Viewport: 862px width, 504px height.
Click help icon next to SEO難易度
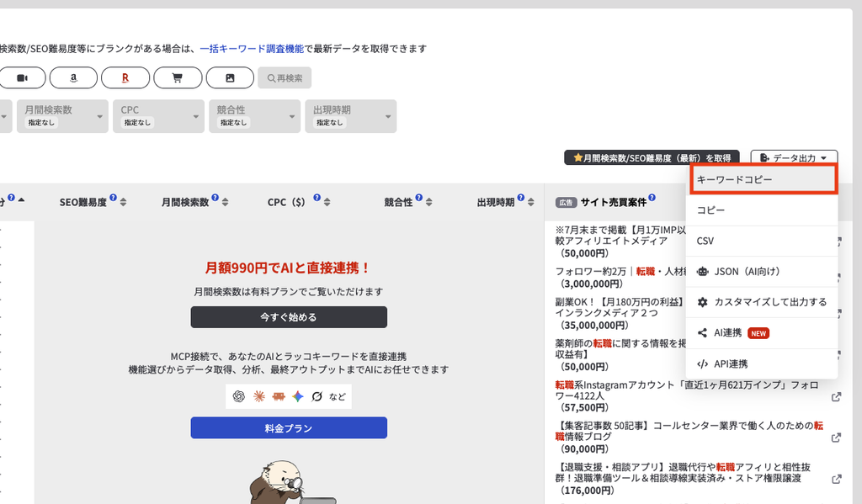pos(114,198)
